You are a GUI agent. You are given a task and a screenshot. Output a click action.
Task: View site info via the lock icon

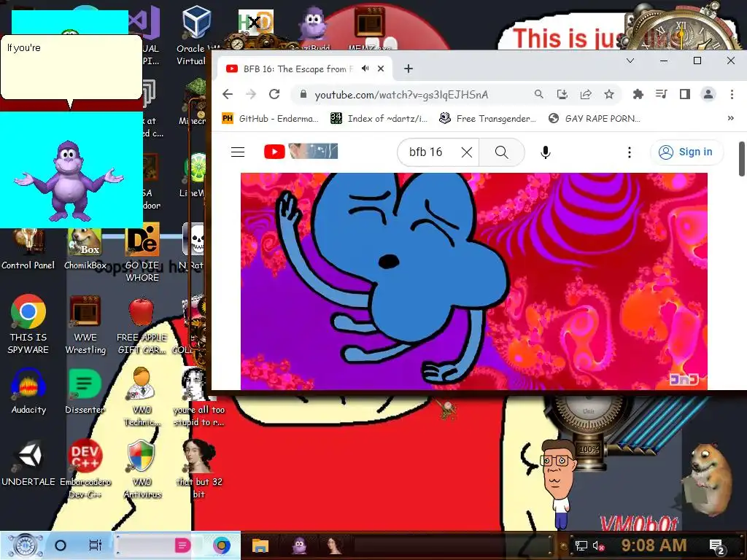tap(303, 94)
